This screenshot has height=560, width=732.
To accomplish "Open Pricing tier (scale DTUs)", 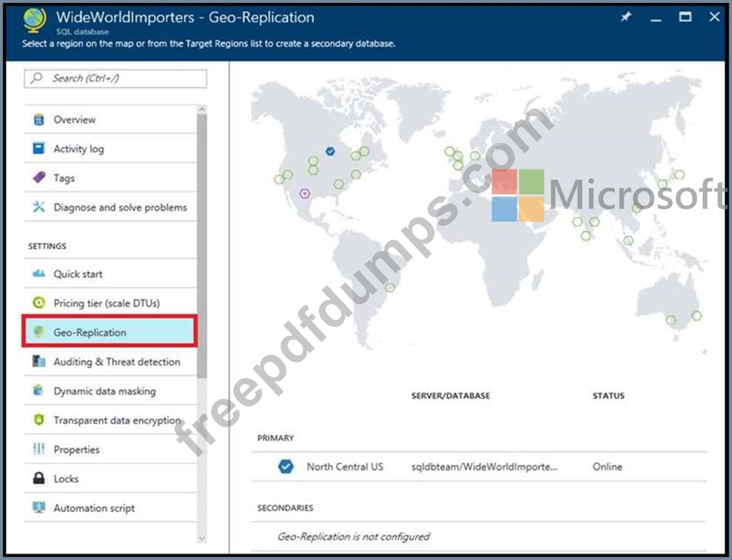I will click(110, 303).
